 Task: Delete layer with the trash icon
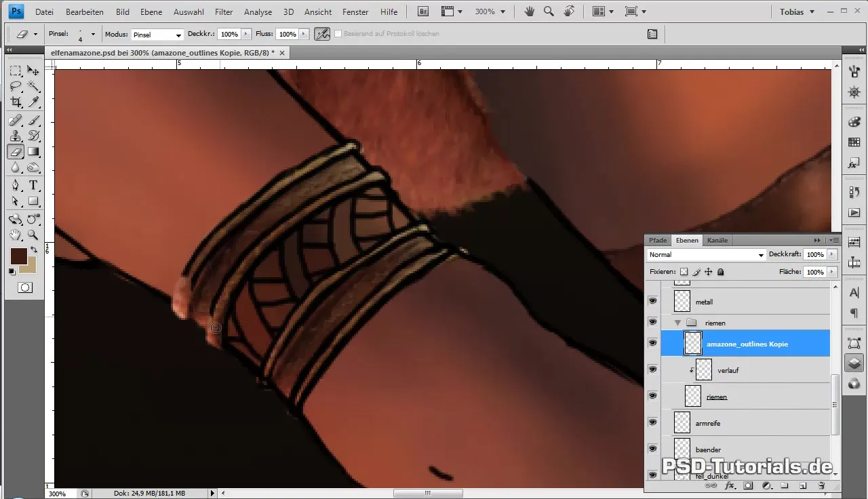pos(821,486)
